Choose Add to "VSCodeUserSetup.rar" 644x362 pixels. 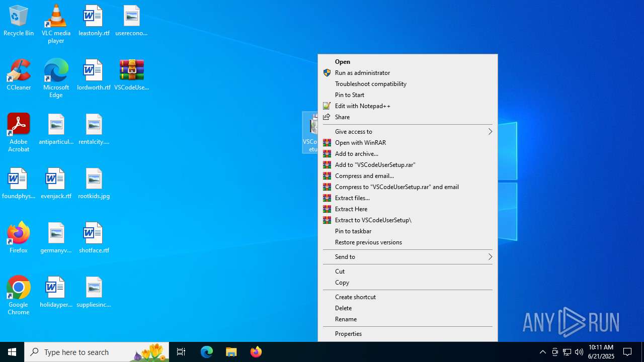pos(408,165)
